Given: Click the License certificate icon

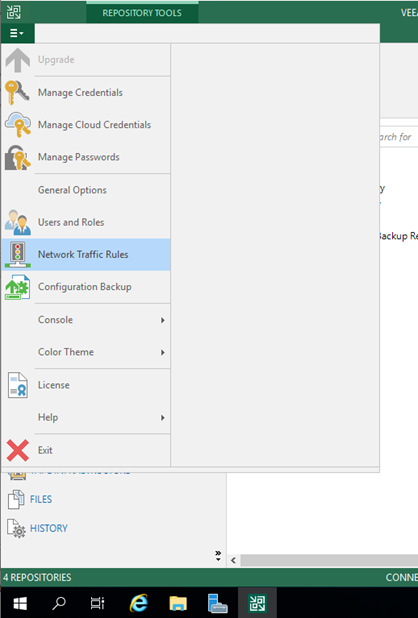Looking at the screenshot, I should pos(18,385).
